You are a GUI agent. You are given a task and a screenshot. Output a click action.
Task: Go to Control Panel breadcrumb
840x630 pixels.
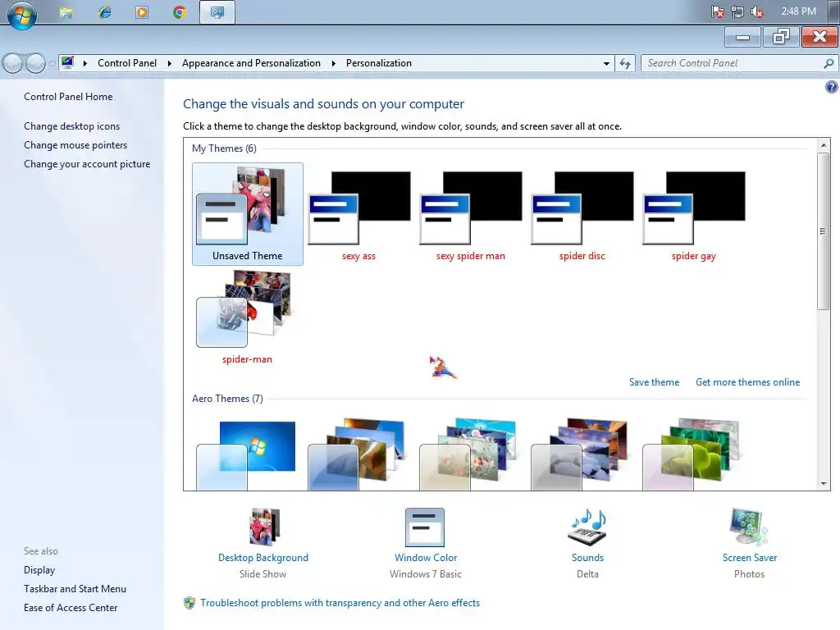[127, 63]
